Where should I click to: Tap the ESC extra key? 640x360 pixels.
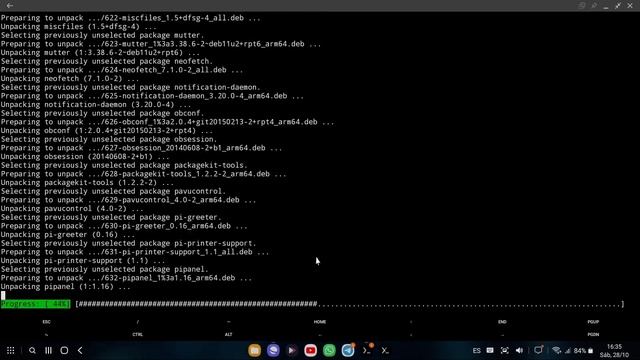pyautogui.click(x=46, y=322)
